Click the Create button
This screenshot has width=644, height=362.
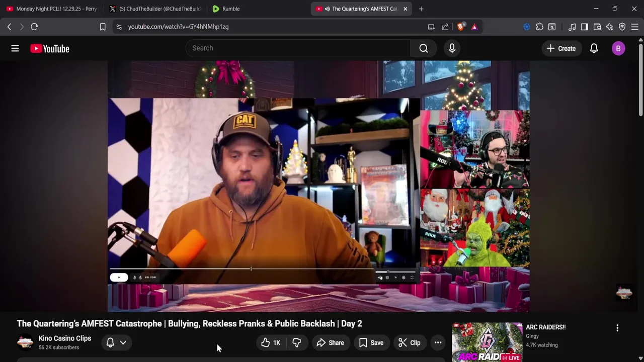tap(561, 48)
